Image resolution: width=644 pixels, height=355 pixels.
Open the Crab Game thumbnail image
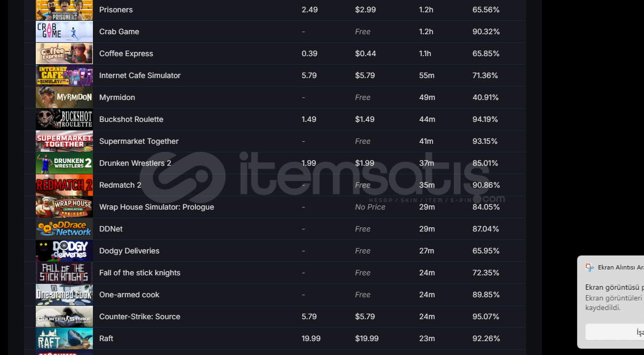coord(64,32)
